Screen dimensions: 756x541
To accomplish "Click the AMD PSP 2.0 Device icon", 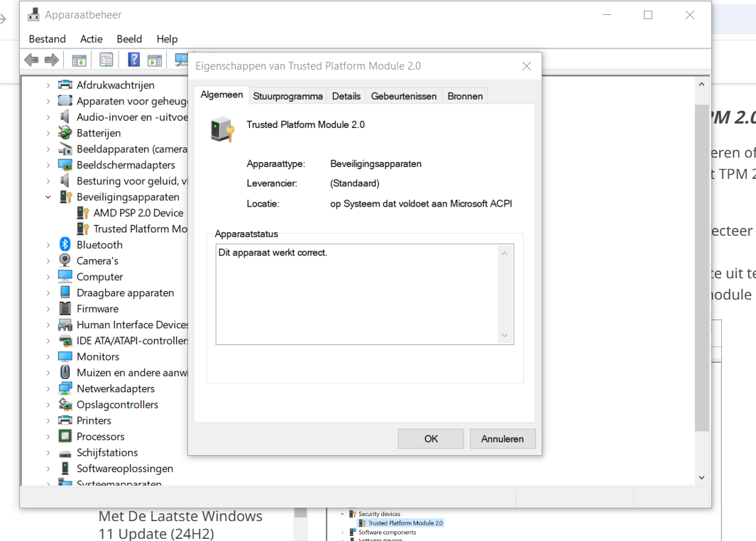I will [x=82, y=213].
